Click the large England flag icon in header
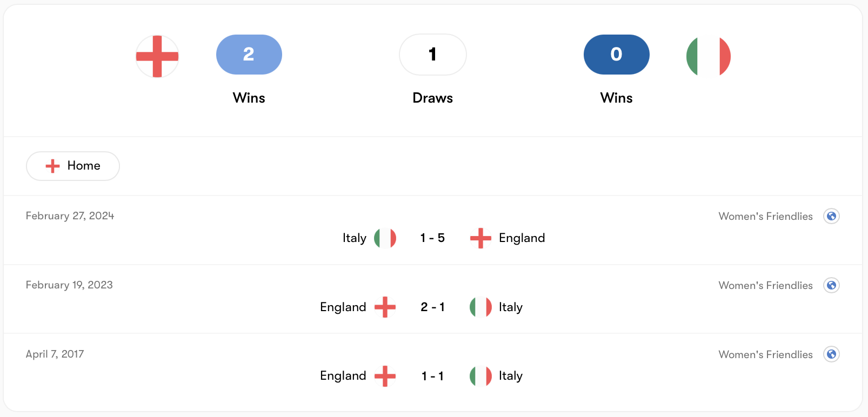This screenshot has height=417, width=868. click(x=157, y=56)
